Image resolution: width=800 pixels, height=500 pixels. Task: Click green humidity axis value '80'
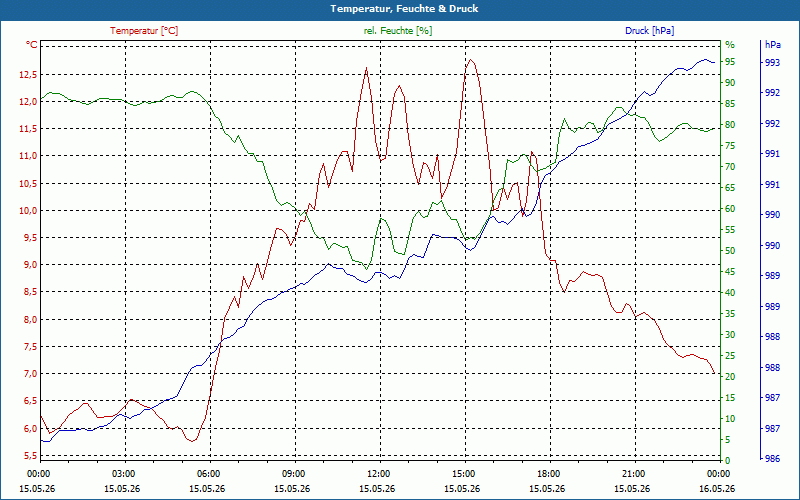point(730,124)
